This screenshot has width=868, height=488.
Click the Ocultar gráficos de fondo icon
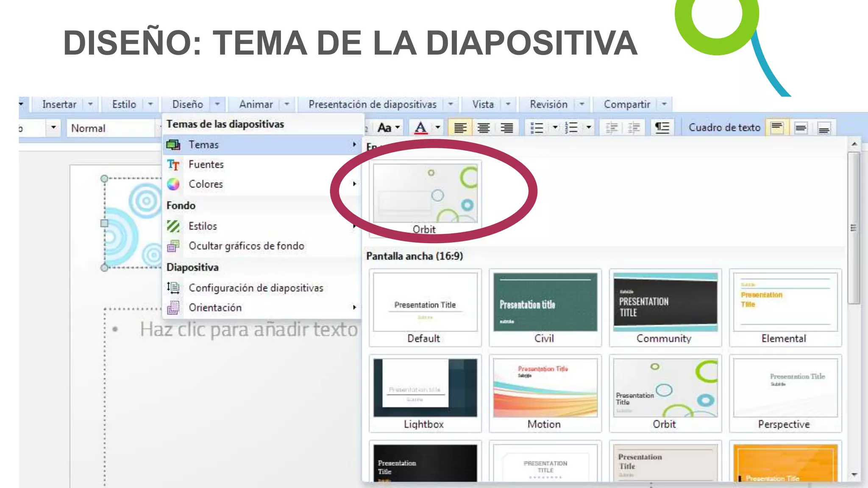tap(173, 246)
